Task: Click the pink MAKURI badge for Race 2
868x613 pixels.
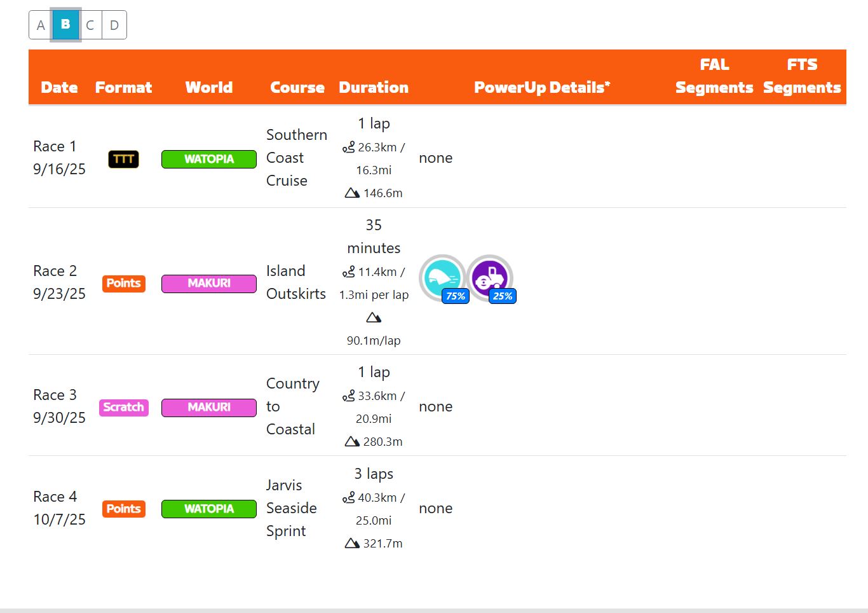Action: click(x=209, y=283)
